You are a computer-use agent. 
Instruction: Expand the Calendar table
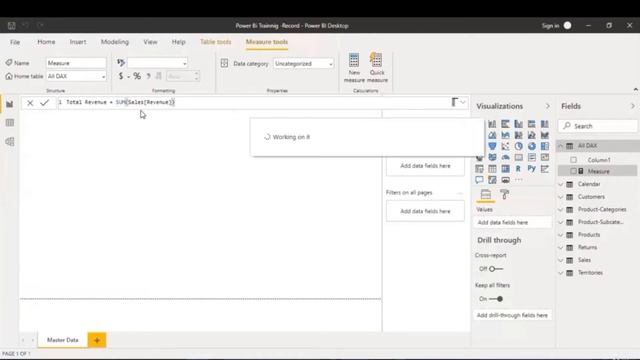pos(560,184)
